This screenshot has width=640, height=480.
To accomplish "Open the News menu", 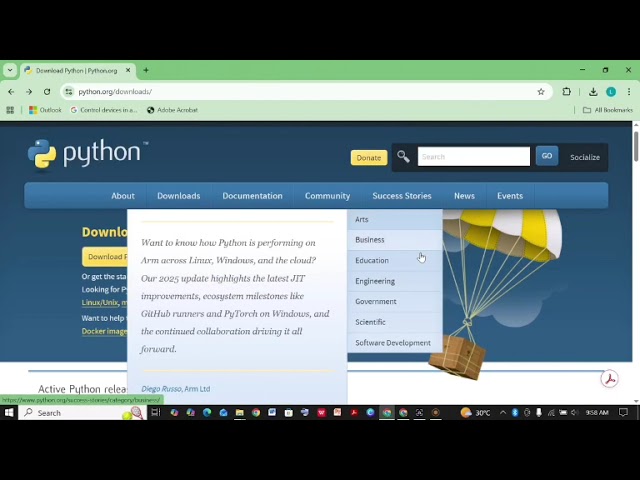I will click(x=464, y=196).
